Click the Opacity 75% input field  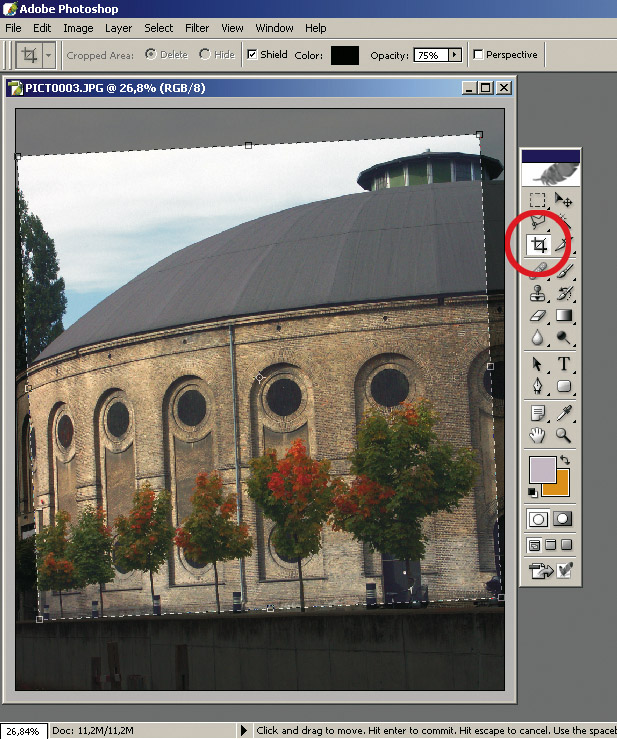[x=431, y=55]
